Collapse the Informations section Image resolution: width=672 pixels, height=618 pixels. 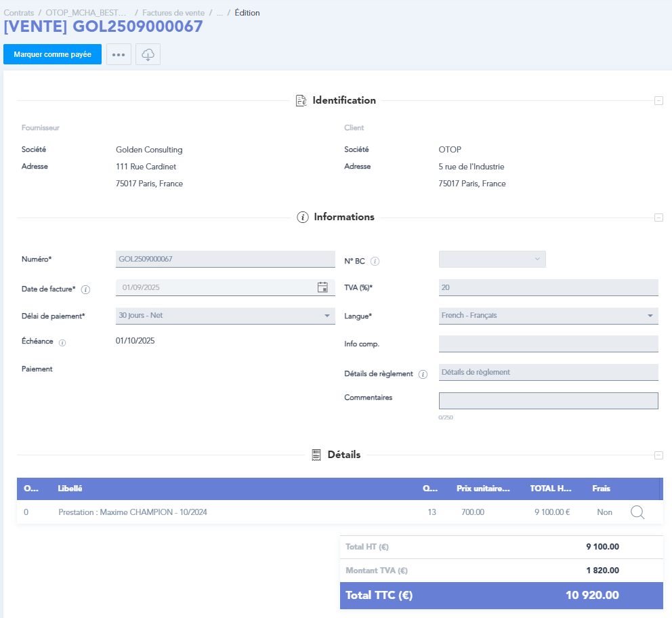(658, 218)
